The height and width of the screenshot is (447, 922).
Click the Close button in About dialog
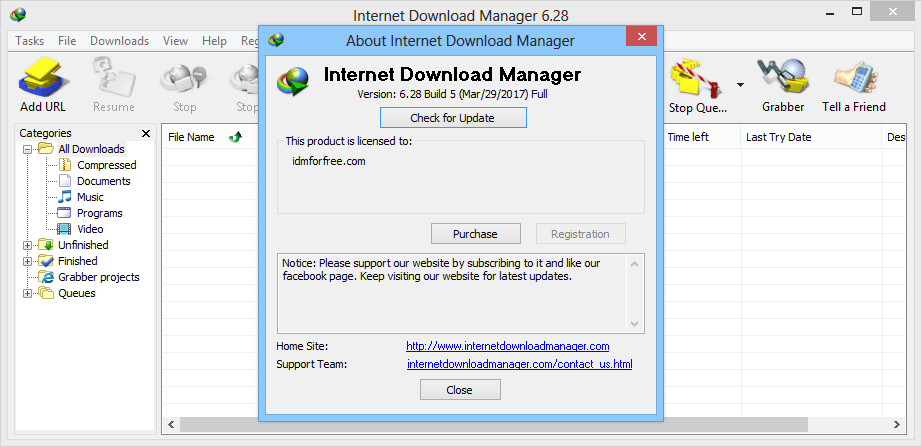460,389
